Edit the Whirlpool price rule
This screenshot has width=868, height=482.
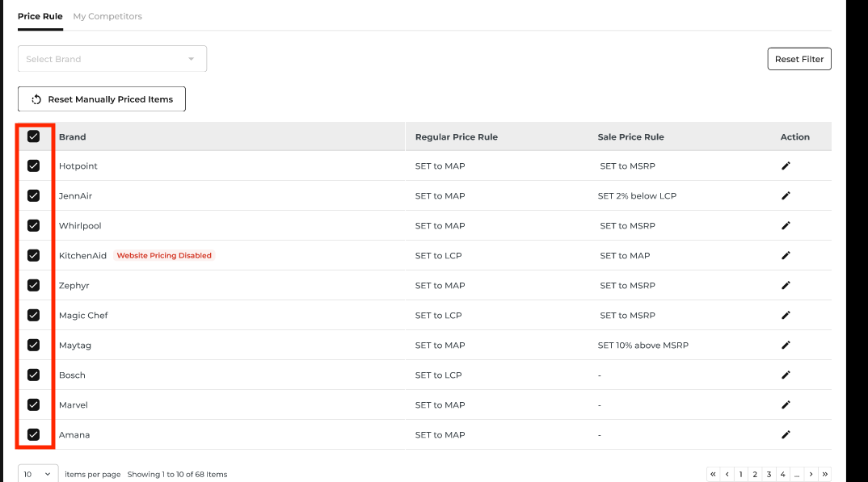[786, 225]
